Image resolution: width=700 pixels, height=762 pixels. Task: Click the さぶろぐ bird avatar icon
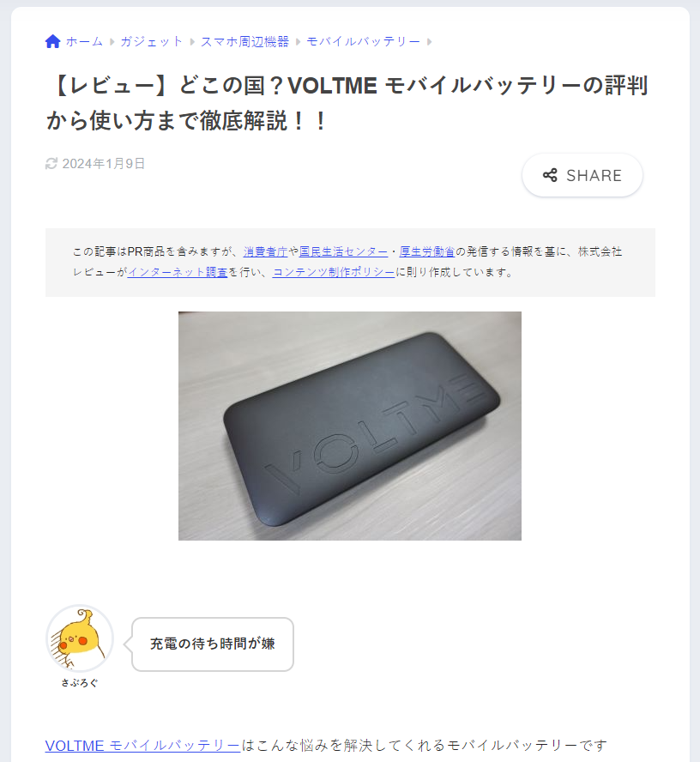[80, 638]
